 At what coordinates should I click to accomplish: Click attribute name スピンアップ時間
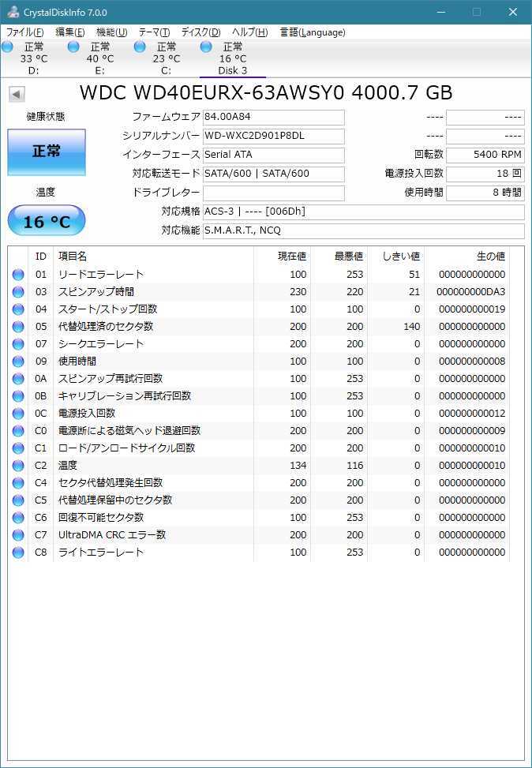(x=96, y=292)
